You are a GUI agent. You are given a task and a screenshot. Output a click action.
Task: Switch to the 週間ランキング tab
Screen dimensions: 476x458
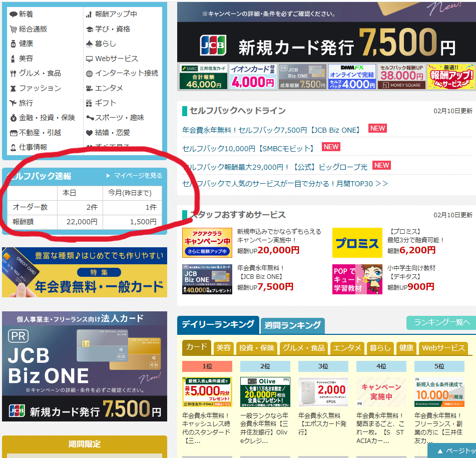coord(293,326)
